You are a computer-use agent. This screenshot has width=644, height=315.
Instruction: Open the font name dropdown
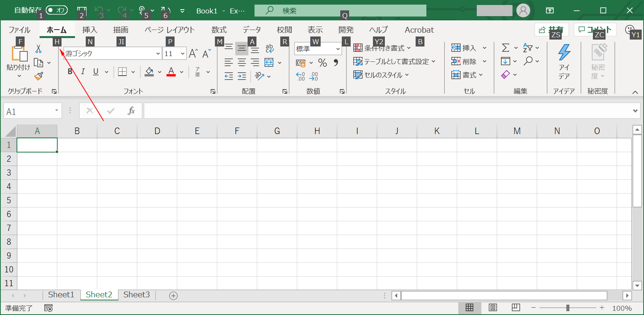pos(158,54)
